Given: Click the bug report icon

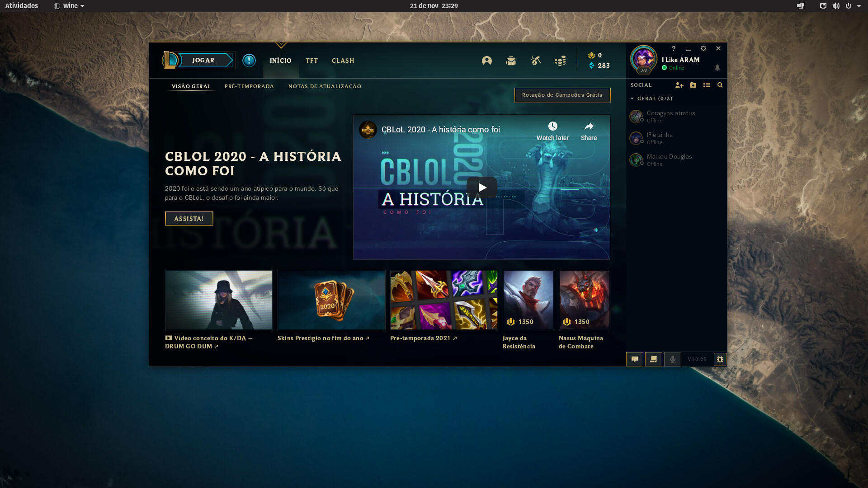Looking at the screenshot, I should tap(720, 359).
